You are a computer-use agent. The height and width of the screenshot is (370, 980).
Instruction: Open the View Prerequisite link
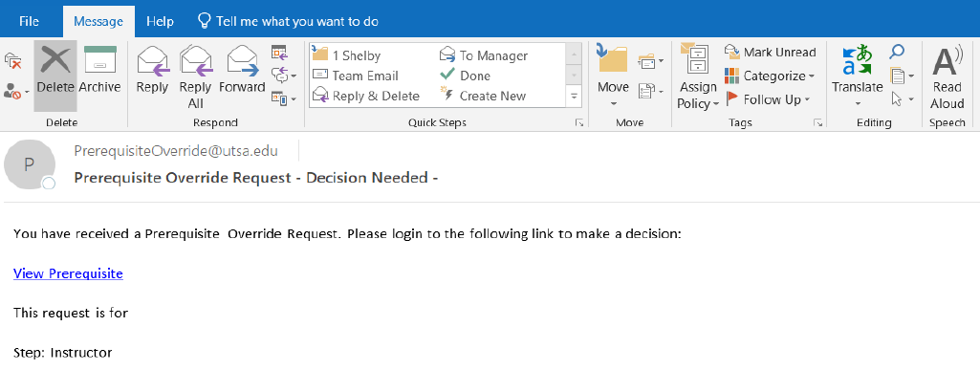[x=68, y=273]
